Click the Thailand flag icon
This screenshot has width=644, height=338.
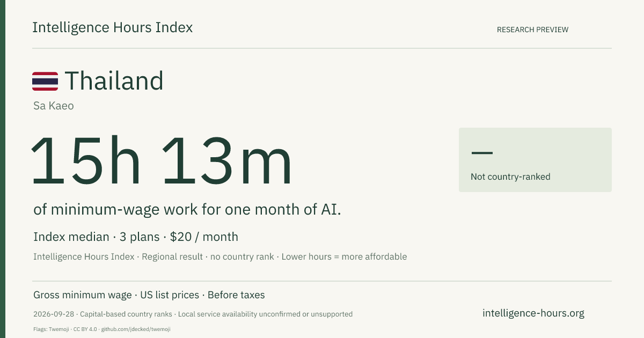(45, 81)
